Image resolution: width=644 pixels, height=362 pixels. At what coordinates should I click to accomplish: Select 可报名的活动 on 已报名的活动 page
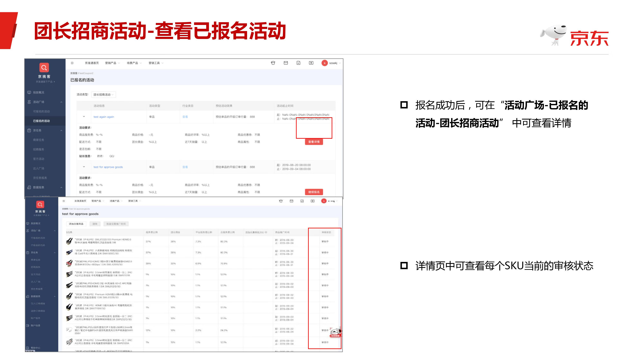42,111
